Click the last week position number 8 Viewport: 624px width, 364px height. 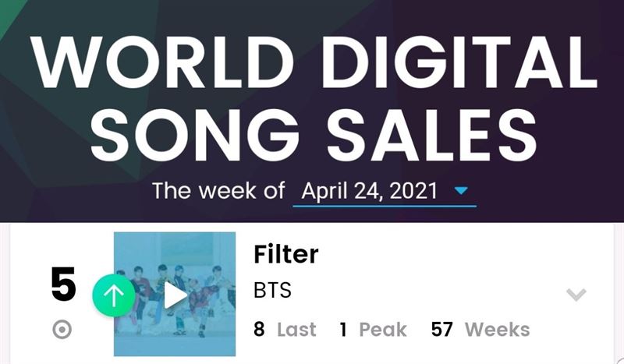[x=259, y=330]
